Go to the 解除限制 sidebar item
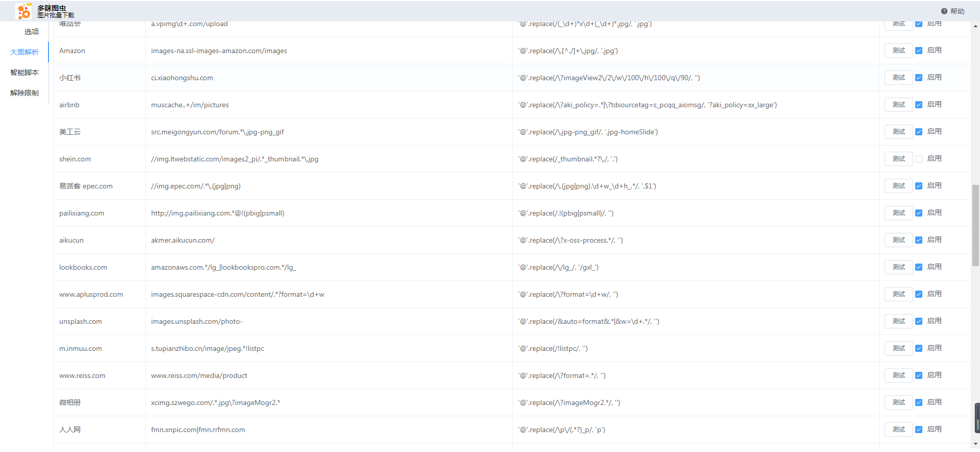The width and height of the screenshot is (980, 452). (x=24, y=93)
